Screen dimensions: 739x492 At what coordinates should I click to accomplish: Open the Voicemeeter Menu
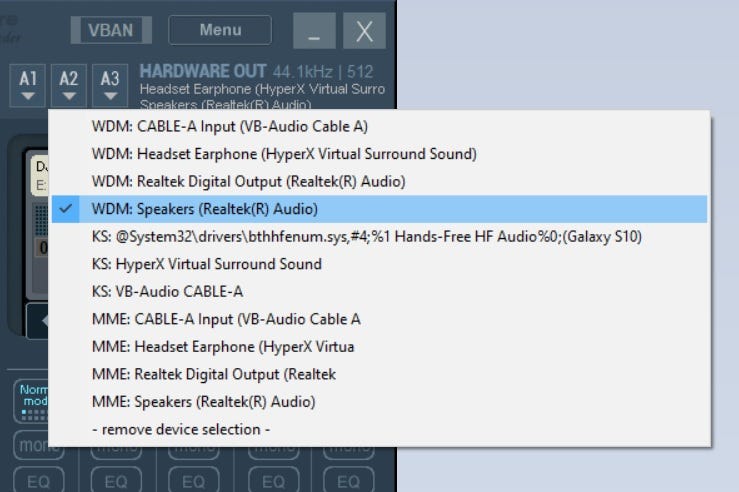tap(220, 30)
